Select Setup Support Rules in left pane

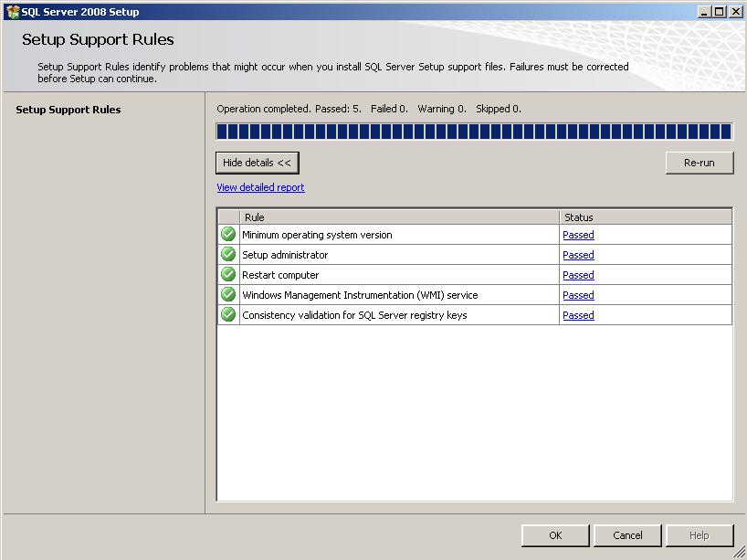68,110
